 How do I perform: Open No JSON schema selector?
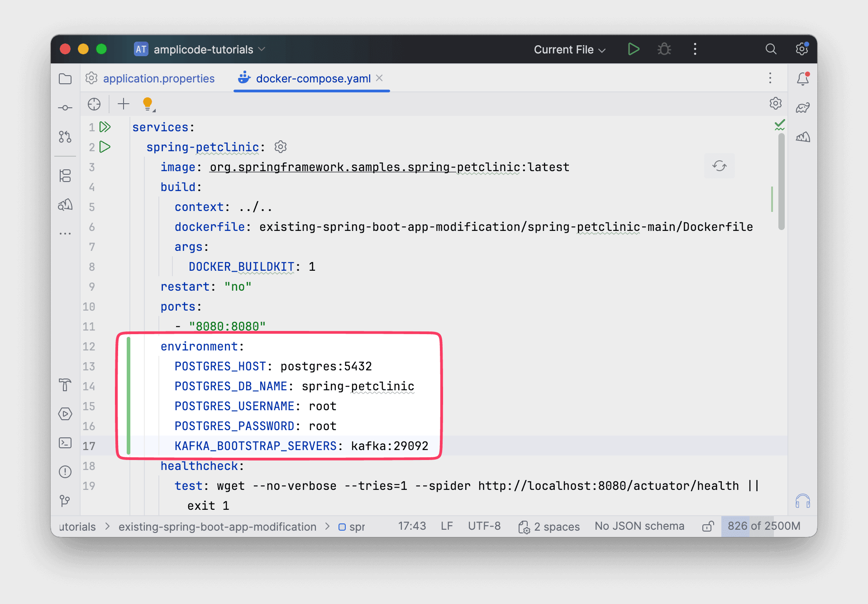click(x=639, y=526)
